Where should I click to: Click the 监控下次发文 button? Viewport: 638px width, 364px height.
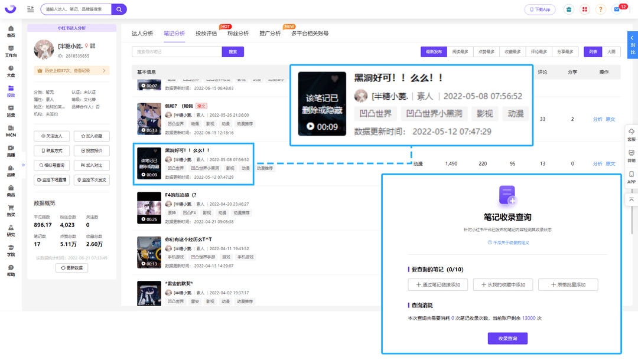[92, 180]
